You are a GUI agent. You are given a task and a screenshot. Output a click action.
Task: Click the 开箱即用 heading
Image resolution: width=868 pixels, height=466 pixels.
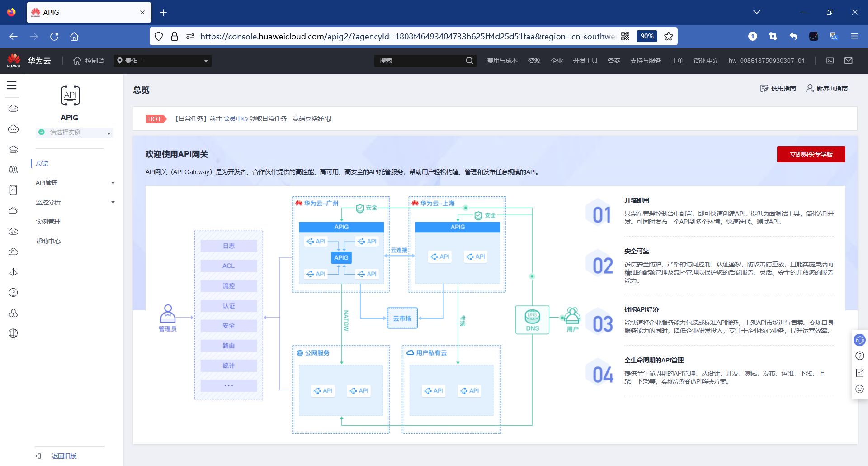(637, 200)
